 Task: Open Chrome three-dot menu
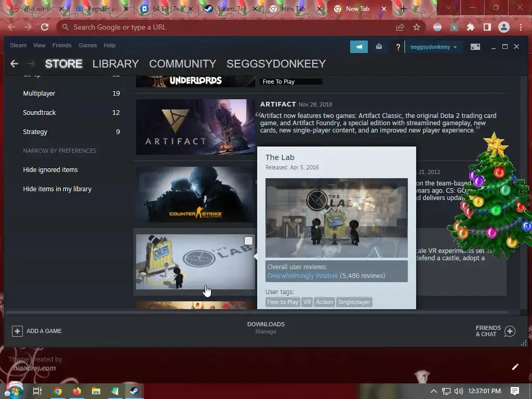[521, 27]
